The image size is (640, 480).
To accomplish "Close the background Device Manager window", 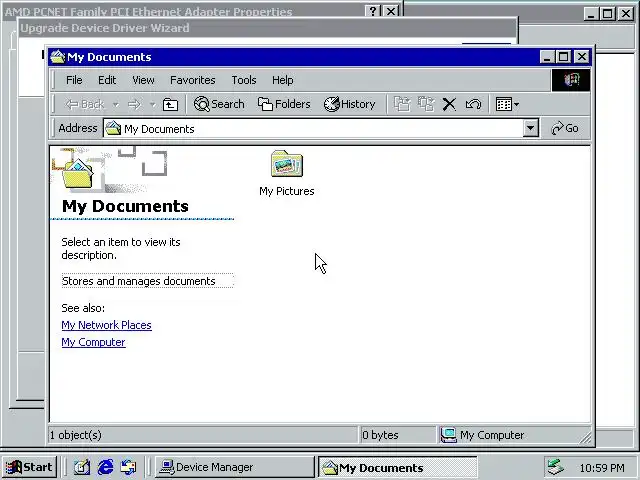I will pyautogui.click(x=625, y=13).
